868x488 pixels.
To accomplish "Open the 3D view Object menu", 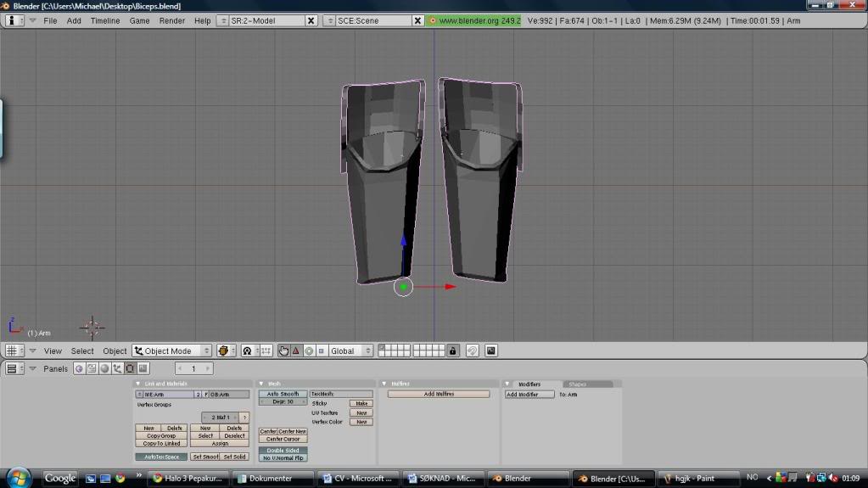I will click(115, 351).
